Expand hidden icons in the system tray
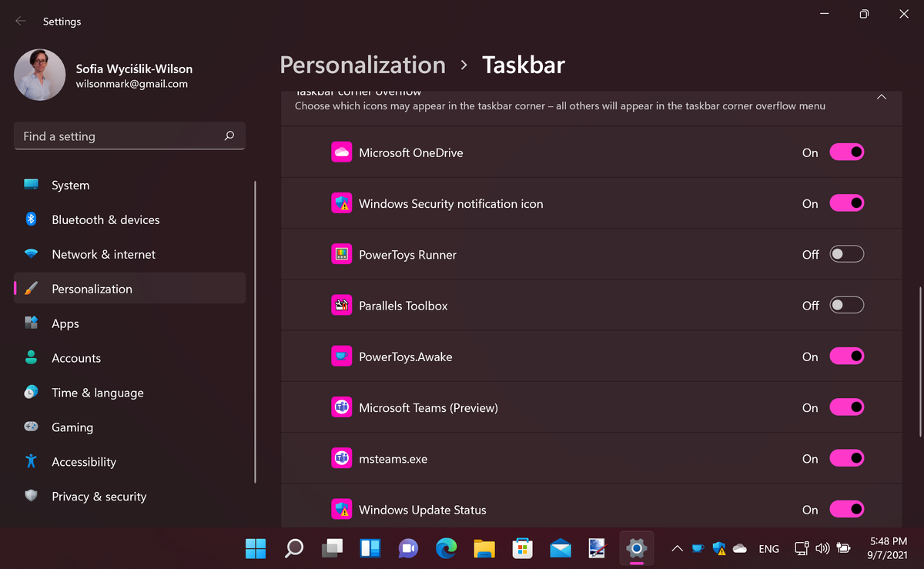The width and height of the screenshot is (924, 569). (676, 548)
